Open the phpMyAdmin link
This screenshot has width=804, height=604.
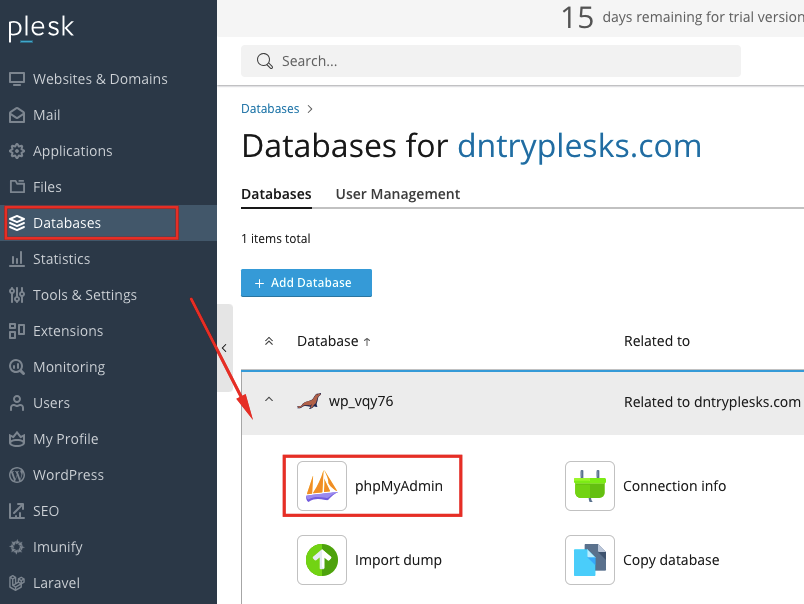pos(399,486)
